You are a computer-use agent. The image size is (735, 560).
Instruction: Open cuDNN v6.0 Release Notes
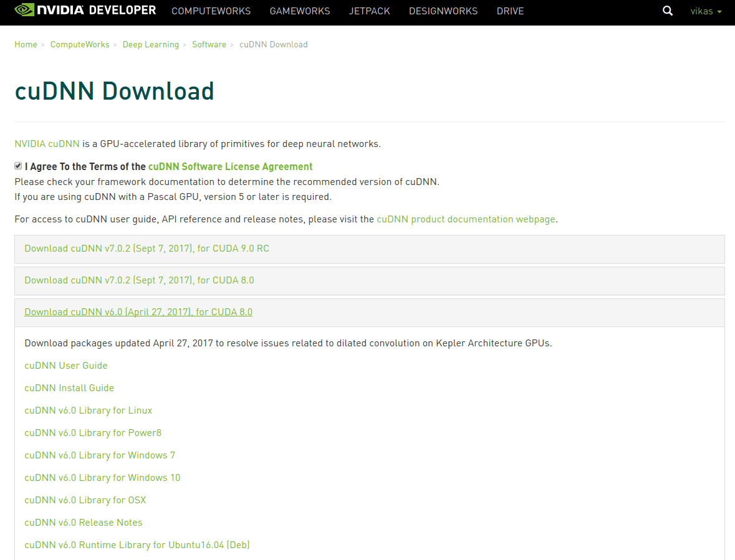pyautogui.click(x=83, y=523)
